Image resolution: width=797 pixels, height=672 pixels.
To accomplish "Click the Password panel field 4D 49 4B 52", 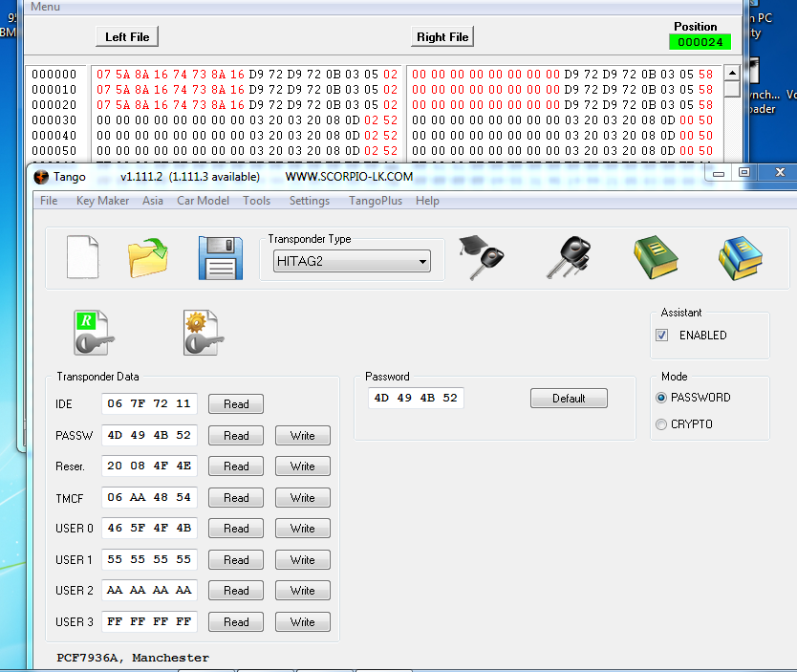I will [x=416, y=398].
